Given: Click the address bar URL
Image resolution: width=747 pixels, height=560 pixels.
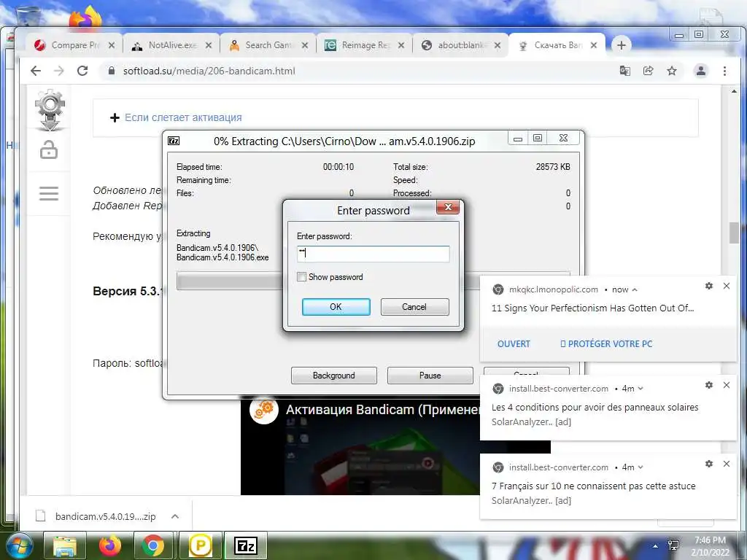Looking at the screenshot, I should point(209,71).
